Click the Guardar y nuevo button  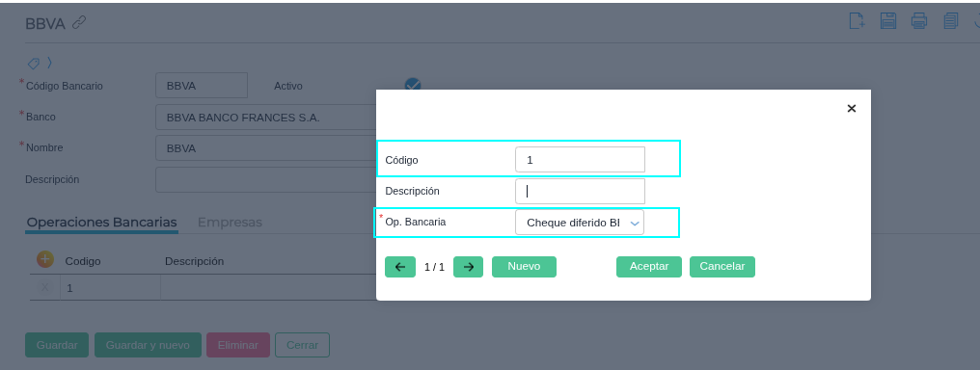[148, 345]
